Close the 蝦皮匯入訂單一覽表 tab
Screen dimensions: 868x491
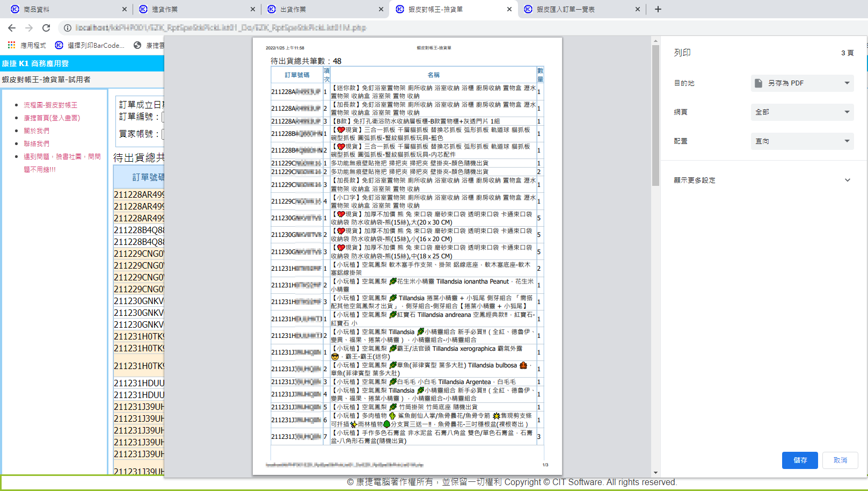click(638, 9)
